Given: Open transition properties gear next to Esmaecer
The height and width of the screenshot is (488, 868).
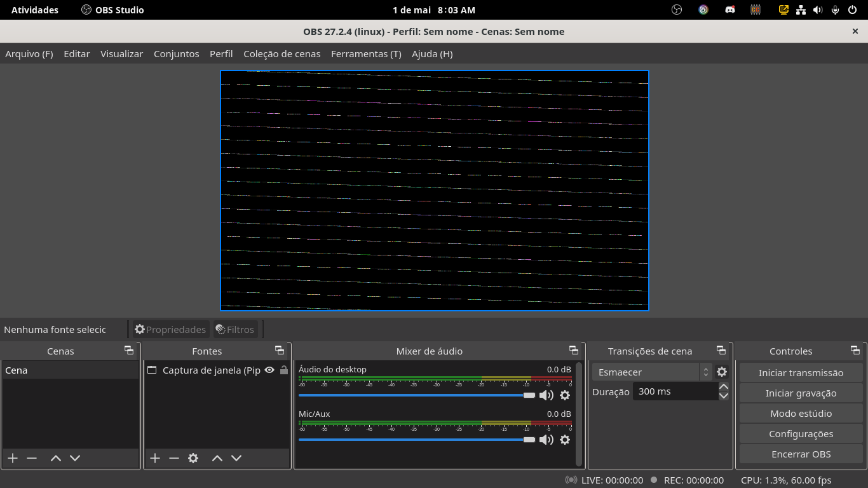Looking at the screenshot, I should click(722, 372).
